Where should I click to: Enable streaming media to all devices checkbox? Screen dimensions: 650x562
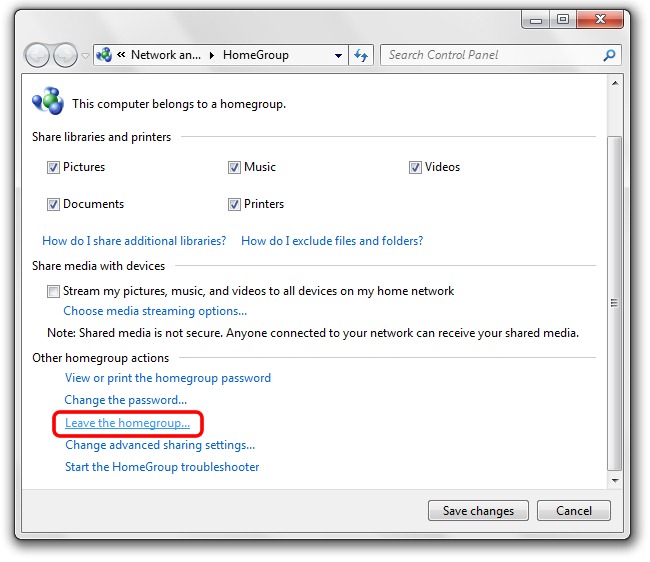point(53,291)
